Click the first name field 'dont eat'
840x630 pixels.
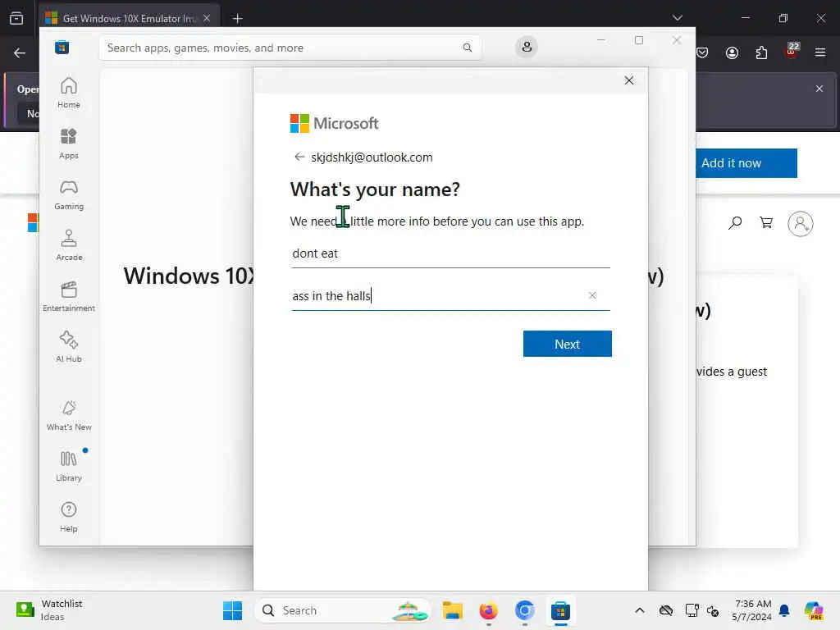pos(450,254)
